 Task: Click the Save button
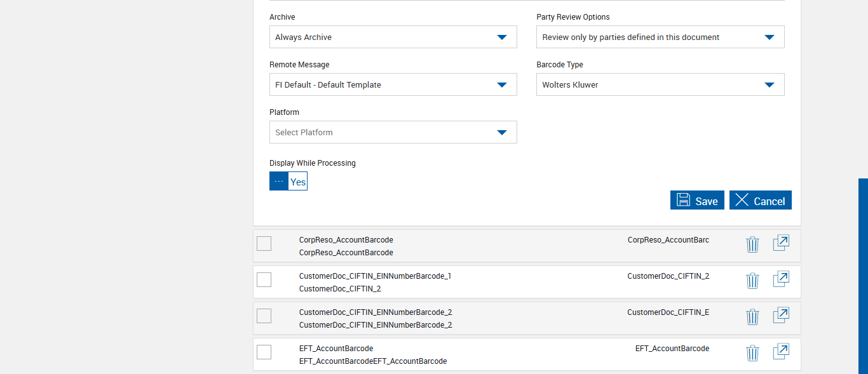click(697, 200)
